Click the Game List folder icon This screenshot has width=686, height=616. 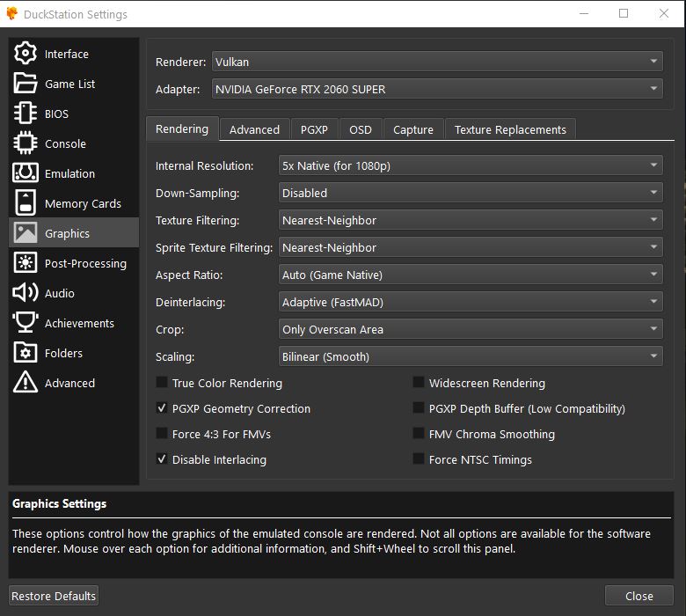click(x=26, y=84)
